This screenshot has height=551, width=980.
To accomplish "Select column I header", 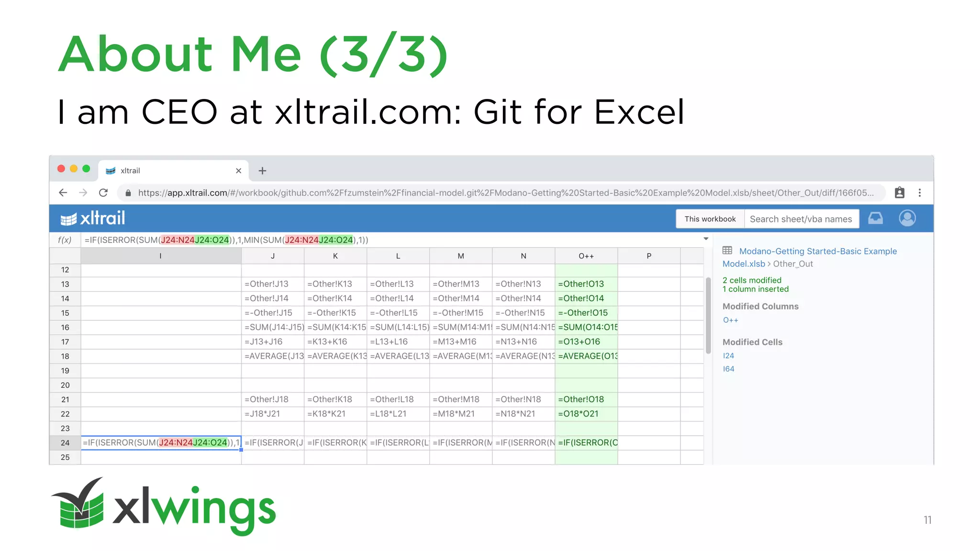I will pyautogui.click(x=161, y=256).
